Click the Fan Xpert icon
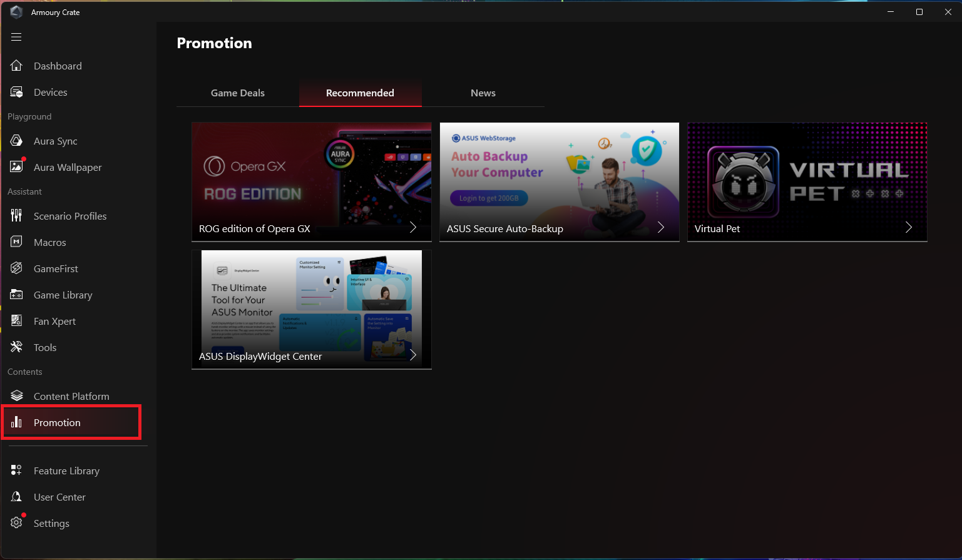Viewport: 962px width, 560px height. click(x=17, y=321)
